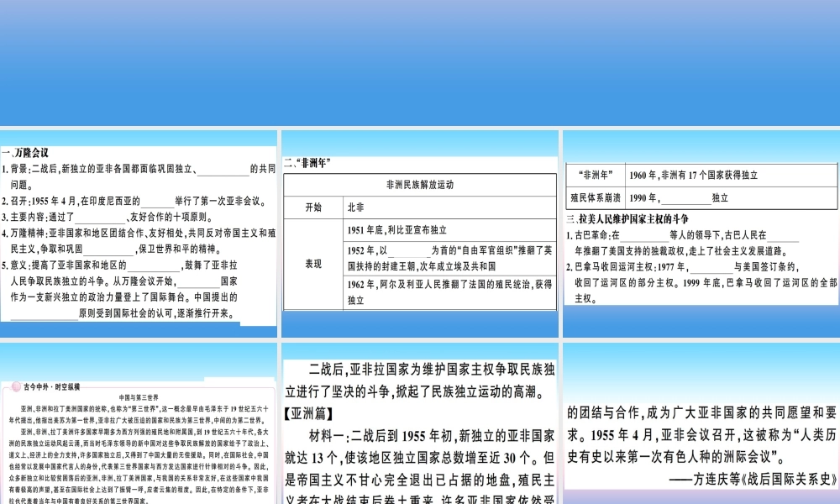Select the large blue slide at the top
Viewport: 840px width, 504px height.
(420, 63)
